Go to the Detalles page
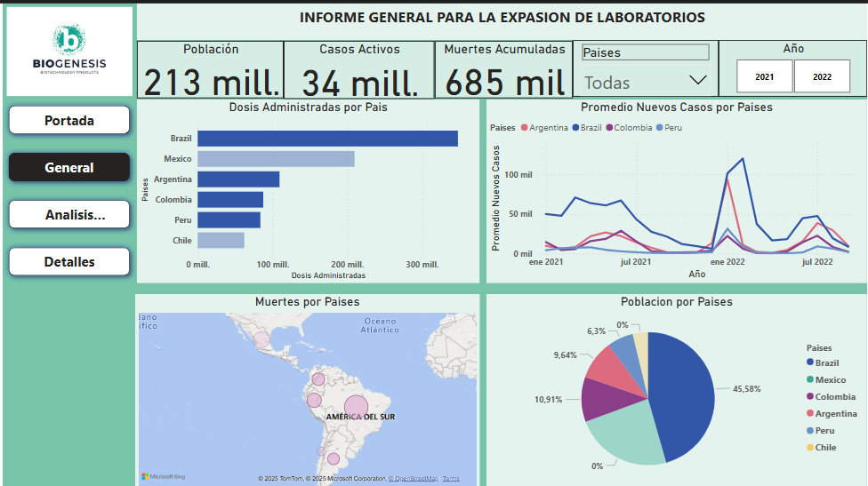 [69, 261]
